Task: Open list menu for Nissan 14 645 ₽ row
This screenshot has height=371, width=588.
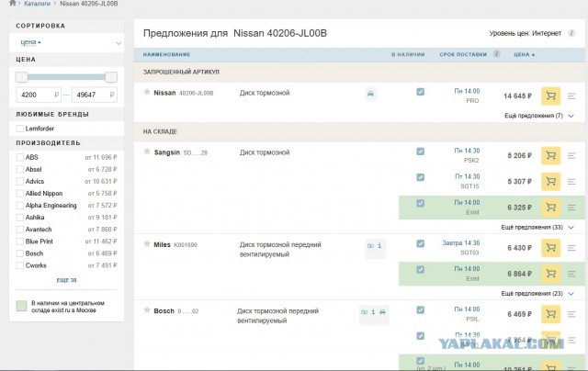Action: coord(571,96)
